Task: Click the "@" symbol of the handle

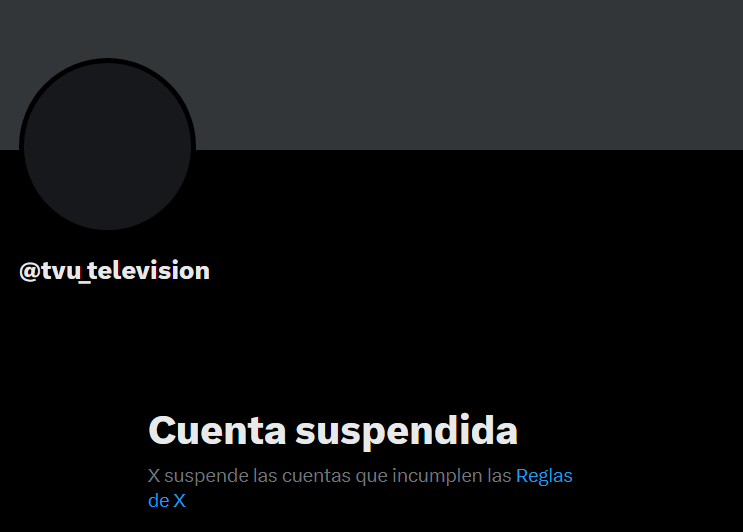Action: (x=29, y=271)
